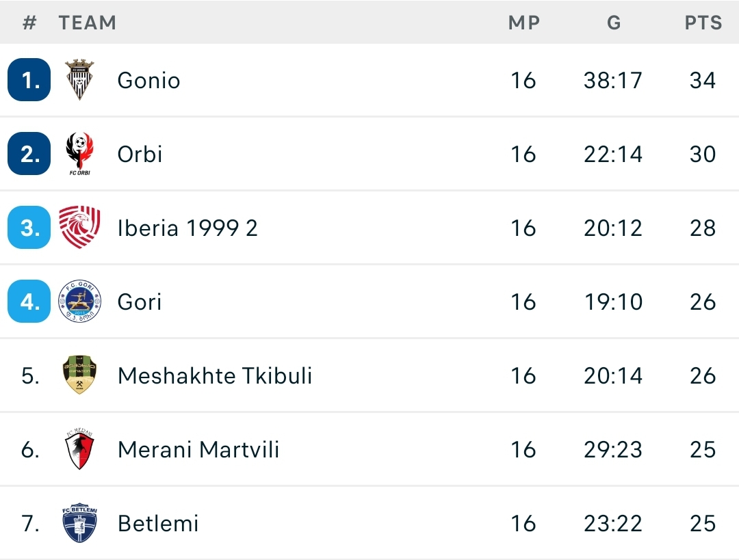Image resolution: width=739 pixels, height=560 pixels.
Task: Click the FC Betlemi blue badge
Action: [79, 523]
